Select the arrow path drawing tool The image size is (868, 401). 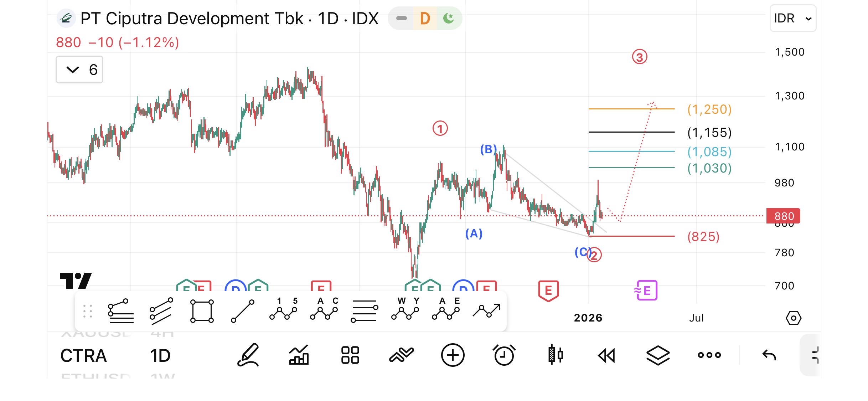point(486,311)
